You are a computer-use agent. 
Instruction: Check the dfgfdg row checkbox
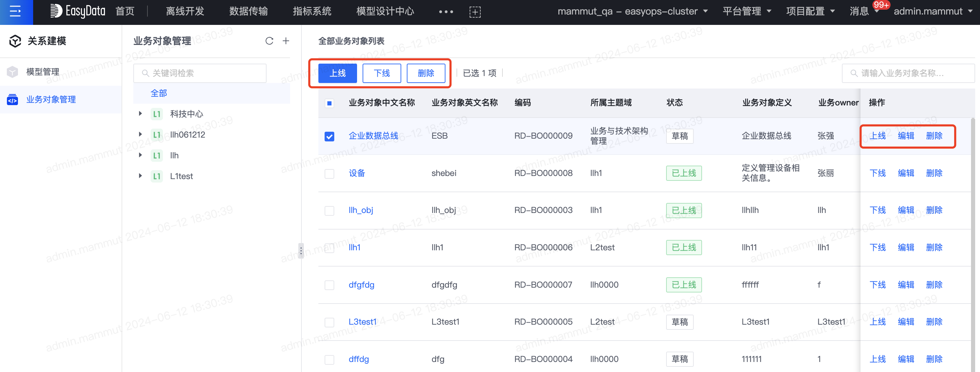pyautogui.click(x=329, y=285)
